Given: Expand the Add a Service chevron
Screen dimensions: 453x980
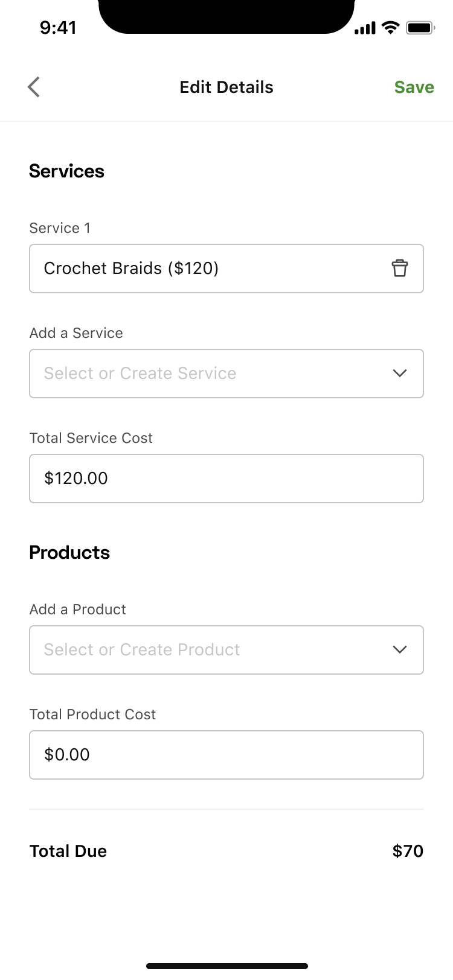Looking at the screenshot, I should point(399,373).
